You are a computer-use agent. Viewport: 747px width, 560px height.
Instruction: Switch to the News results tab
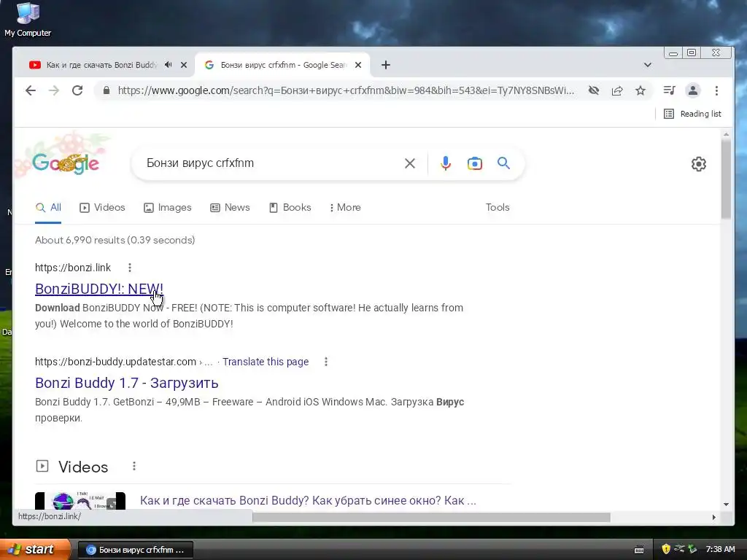(230, 208)
